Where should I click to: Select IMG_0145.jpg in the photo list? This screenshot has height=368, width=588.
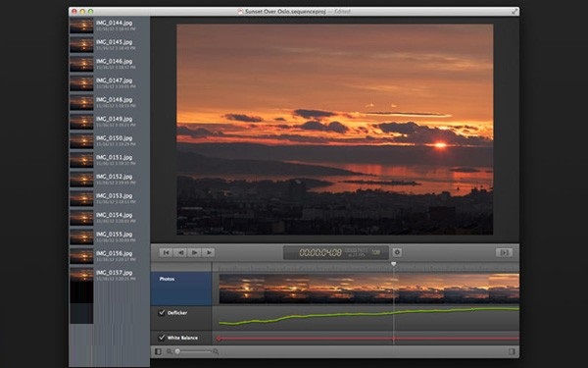(x=110, y=45)
